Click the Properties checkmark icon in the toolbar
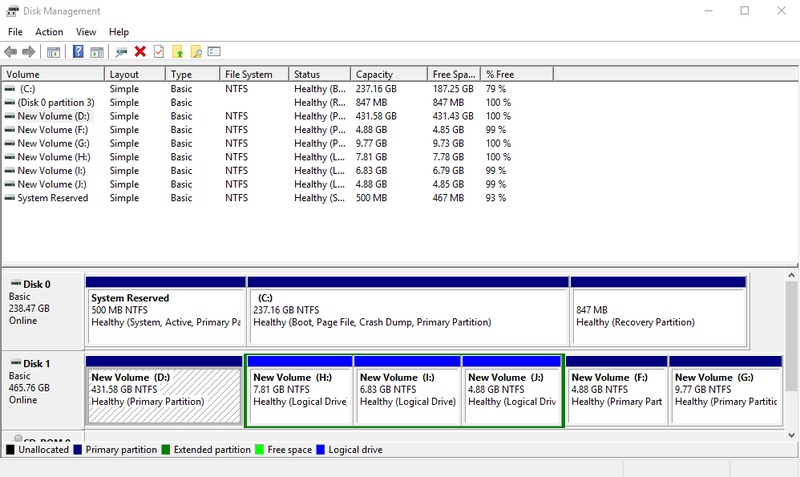This screenshot has width=800, height=477. (x=158, y=51)
